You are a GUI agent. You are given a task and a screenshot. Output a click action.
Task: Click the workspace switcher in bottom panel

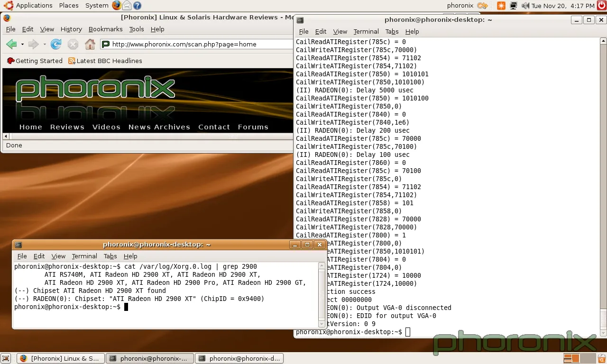point(579,358)
